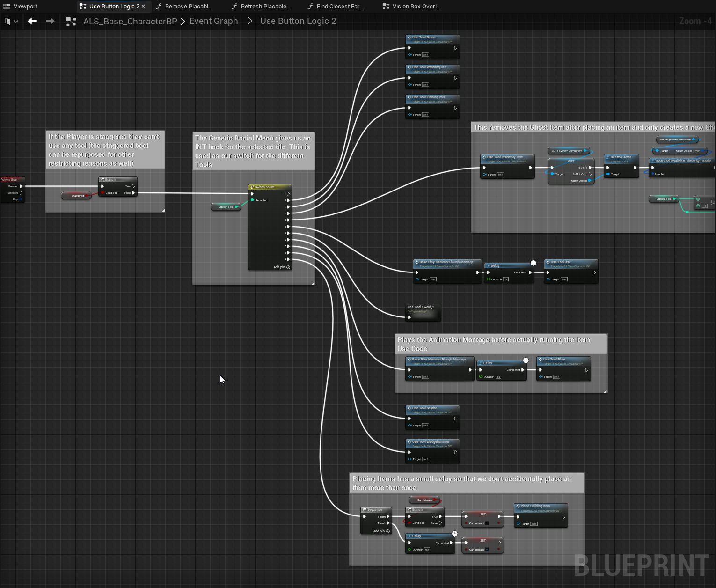
Task: Click the Switch on Int node icon
Action: pos(252,187)
